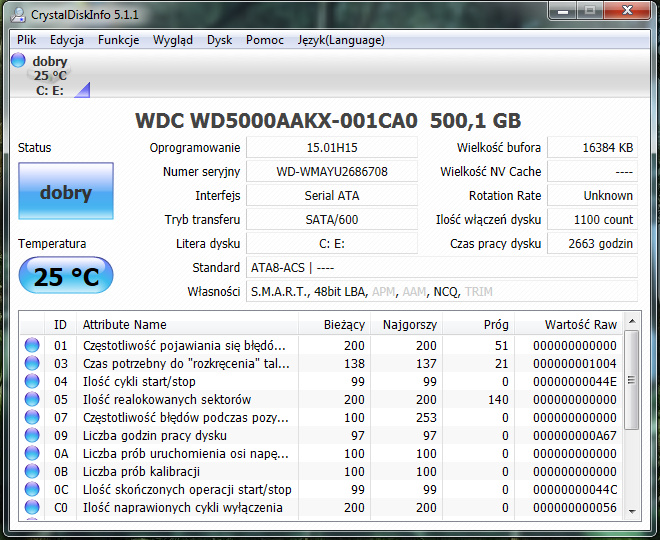Click the Attribute Name column header

click(187, 325)
